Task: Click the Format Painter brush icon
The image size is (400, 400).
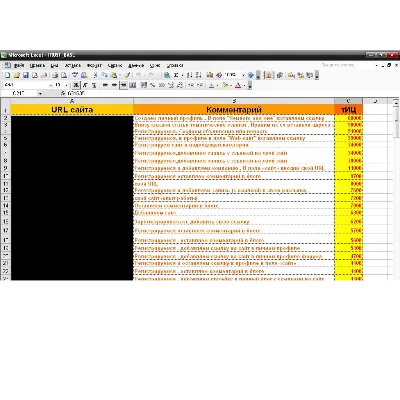Action: pyautogui.click(x=127, y=75)
